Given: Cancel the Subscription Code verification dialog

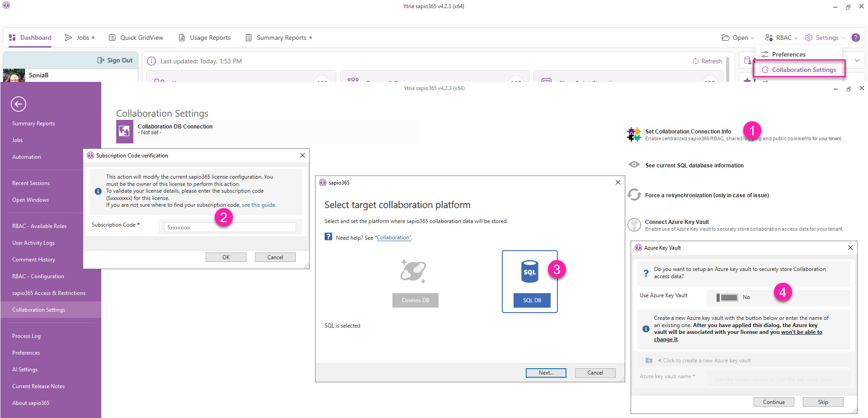Looking at the screenshot, I should 275,257.
